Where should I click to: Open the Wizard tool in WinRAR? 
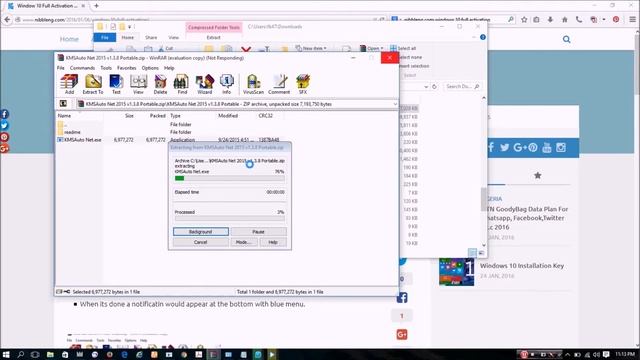click(x=204, y=84)
